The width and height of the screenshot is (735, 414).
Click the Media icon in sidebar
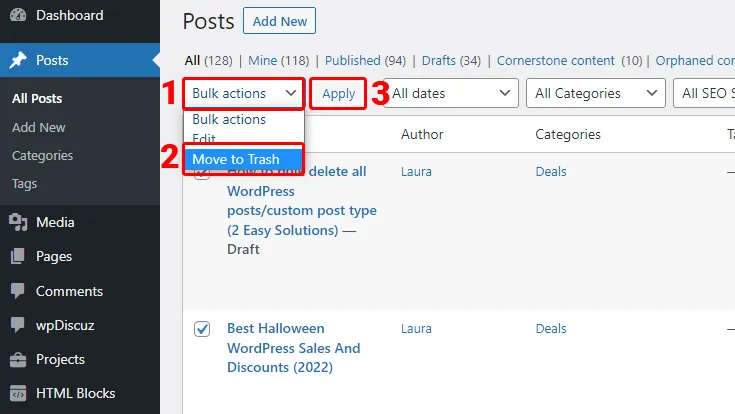tap(18, 222)
